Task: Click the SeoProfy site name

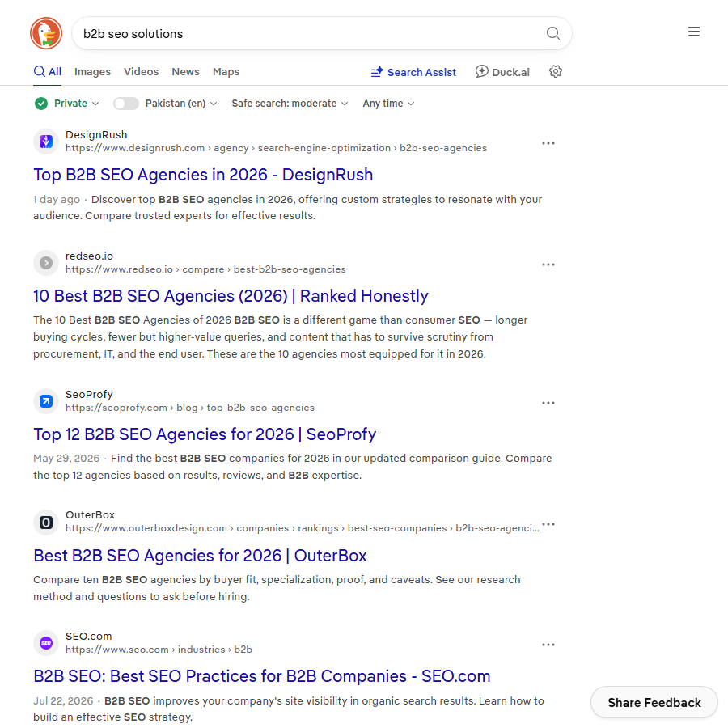Action: click(x=89, y=394)
